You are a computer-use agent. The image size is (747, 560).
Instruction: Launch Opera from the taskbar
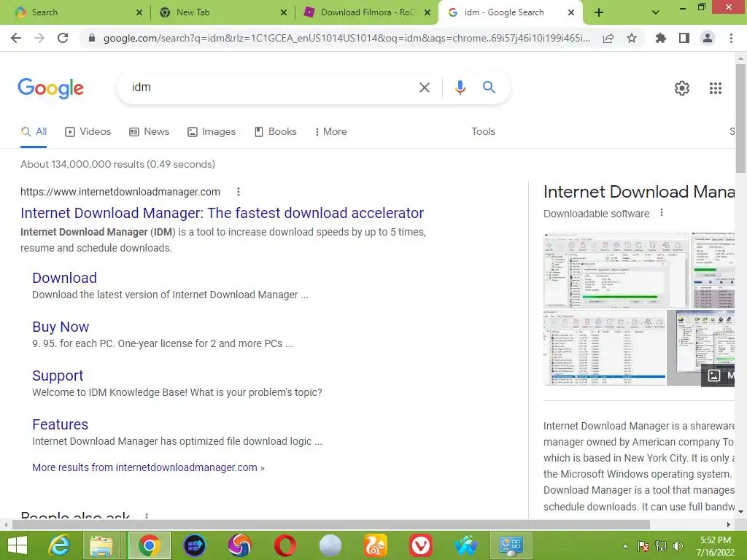(x=285, y=545)
